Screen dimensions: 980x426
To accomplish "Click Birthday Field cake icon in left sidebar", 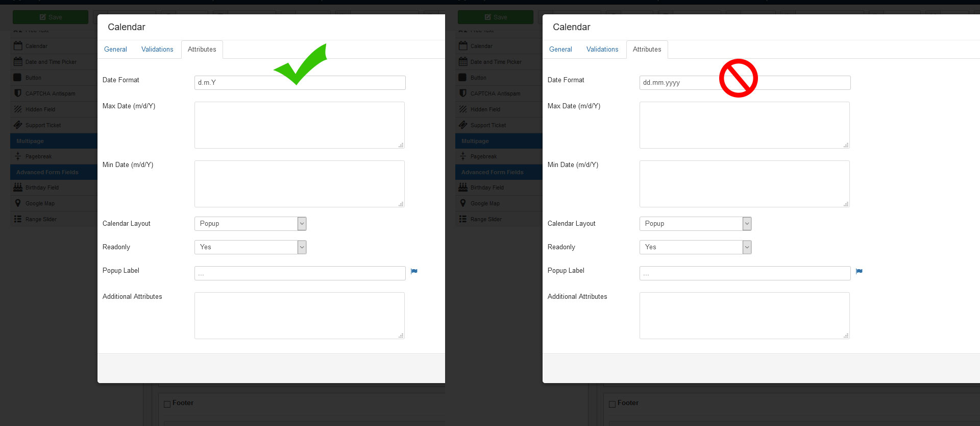I will tap(18, 187).
